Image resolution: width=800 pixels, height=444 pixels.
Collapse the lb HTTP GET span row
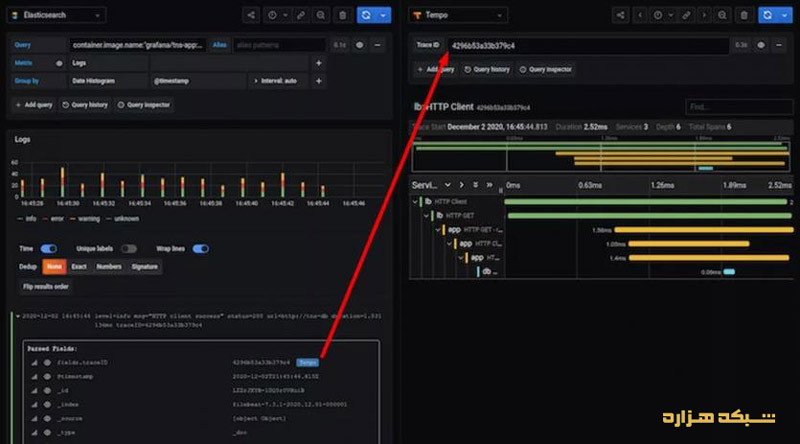coord(427,216)
